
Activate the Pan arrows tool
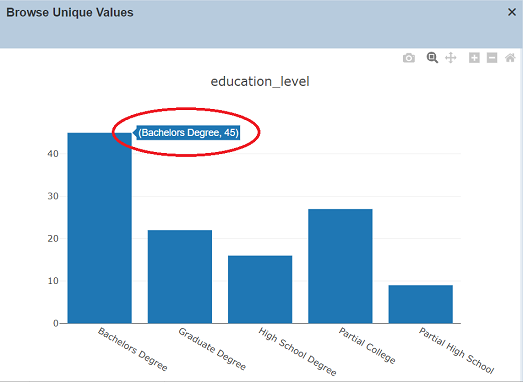click(451, 58)
